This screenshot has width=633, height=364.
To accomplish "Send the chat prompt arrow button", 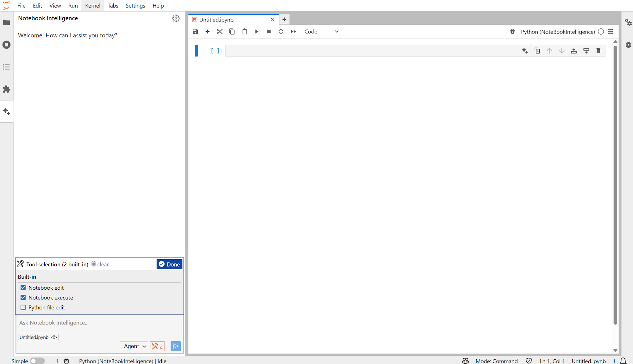I will click(x=176, y=346).
